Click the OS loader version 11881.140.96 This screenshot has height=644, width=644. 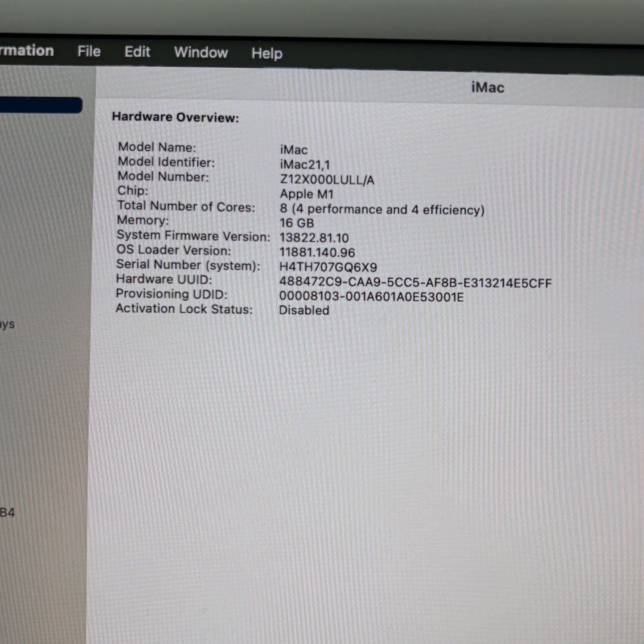tap(317, 253)
